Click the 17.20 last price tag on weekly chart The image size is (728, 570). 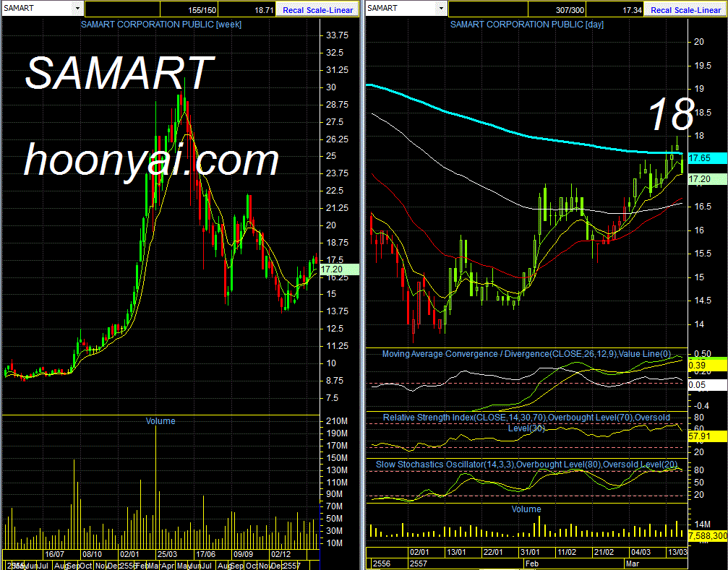click(x=340, y=269)
